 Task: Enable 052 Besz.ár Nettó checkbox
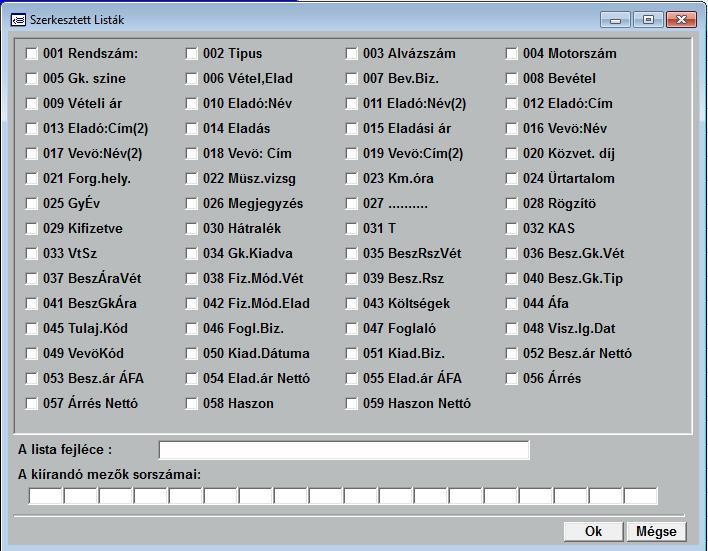[511, 354]
